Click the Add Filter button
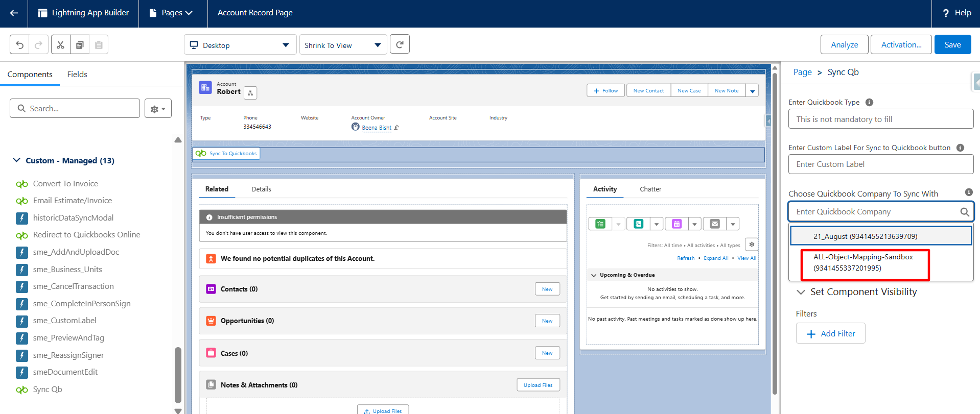 [830, 334]
